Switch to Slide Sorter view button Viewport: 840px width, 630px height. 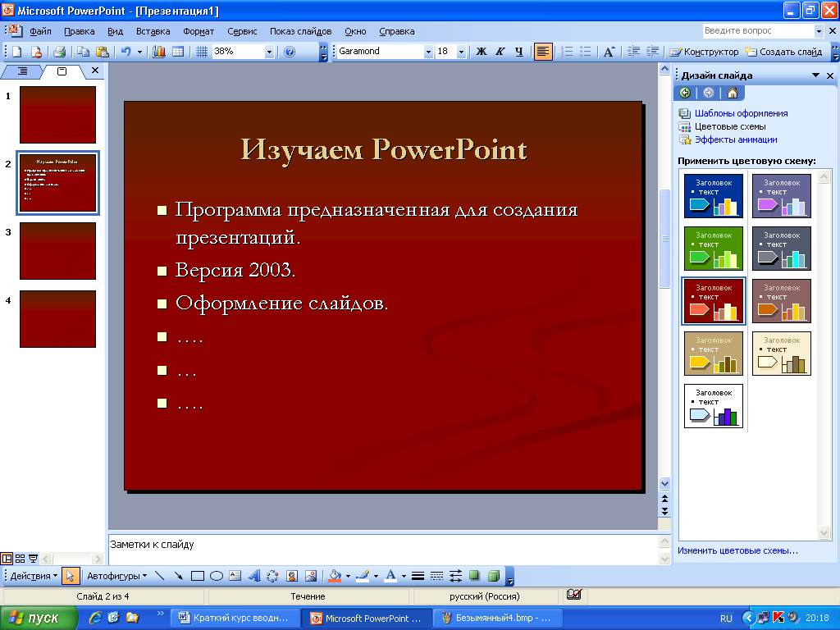[x=20, y=559]
